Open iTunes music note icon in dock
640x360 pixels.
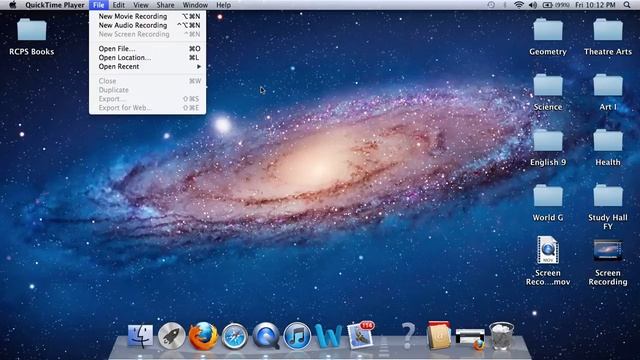(297, 336)
